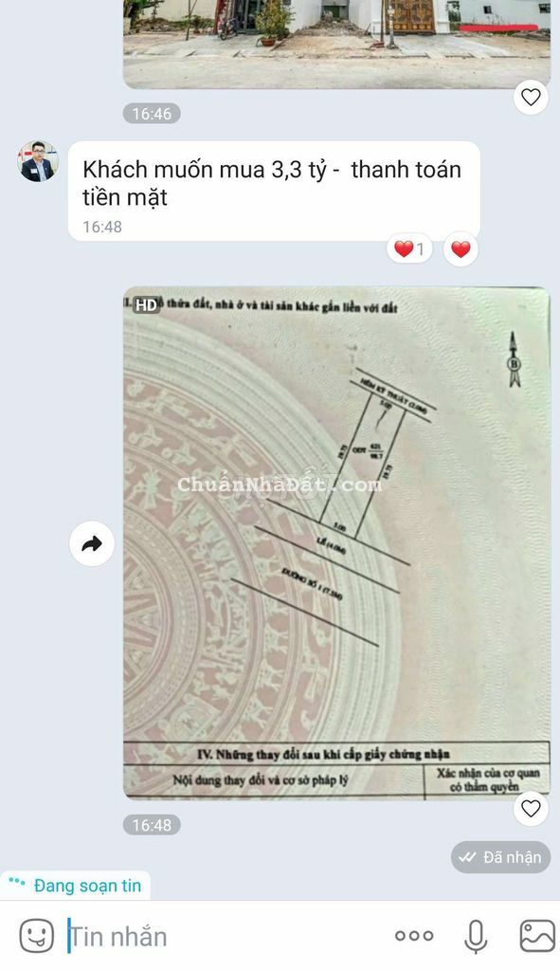
Task: Tap the 16:46 timestamp below the photo
Action: 152,114
